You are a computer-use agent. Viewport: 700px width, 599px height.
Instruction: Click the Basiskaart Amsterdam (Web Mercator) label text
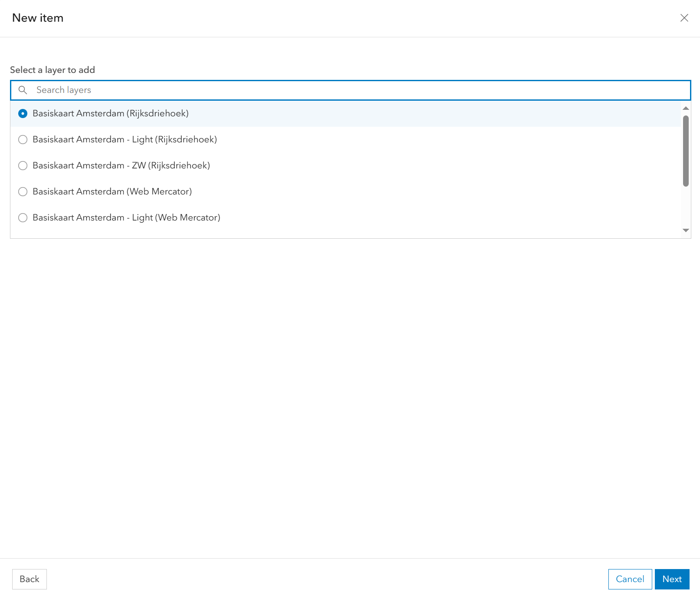coord(112,191)
